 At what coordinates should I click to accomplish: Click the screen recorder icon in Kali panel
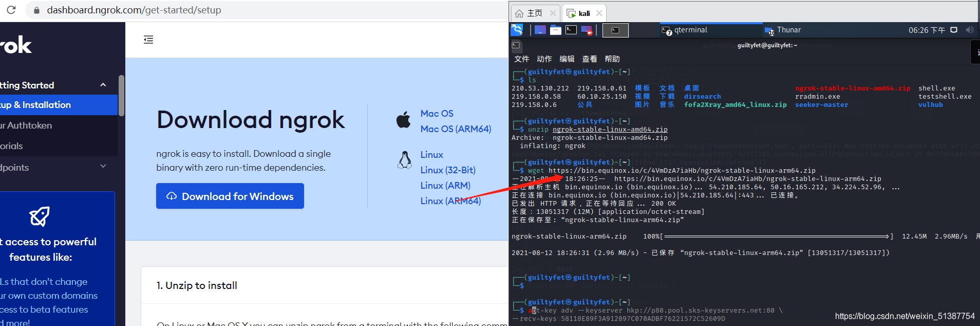pos(587,30)
